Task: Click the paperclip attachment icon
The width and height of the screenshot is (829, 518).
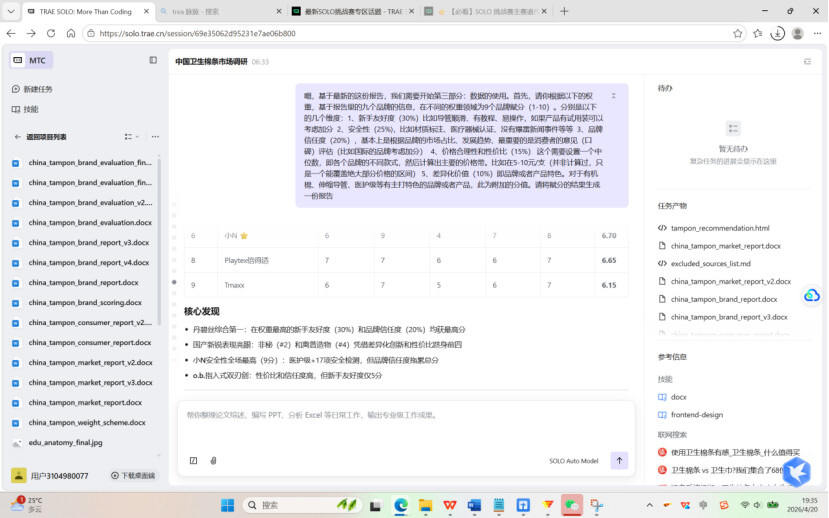Action: (213, 461)
